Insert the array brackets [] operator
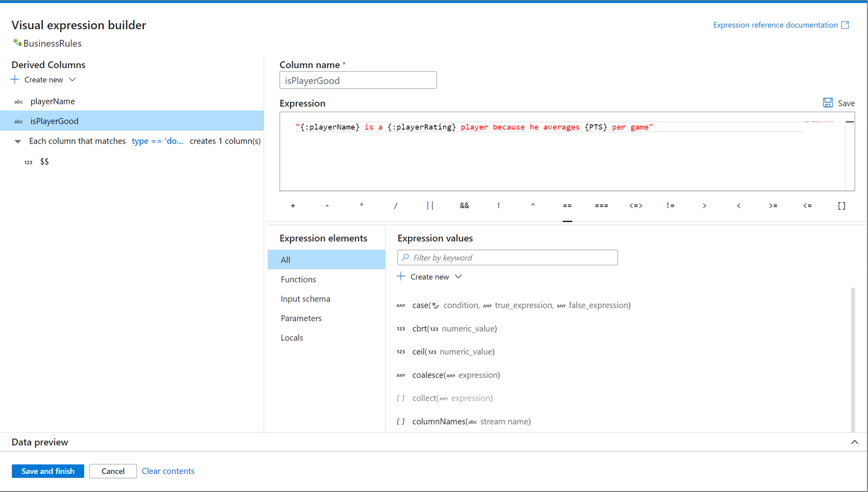Viewport: 868px width, 492px height. (841, 206)
